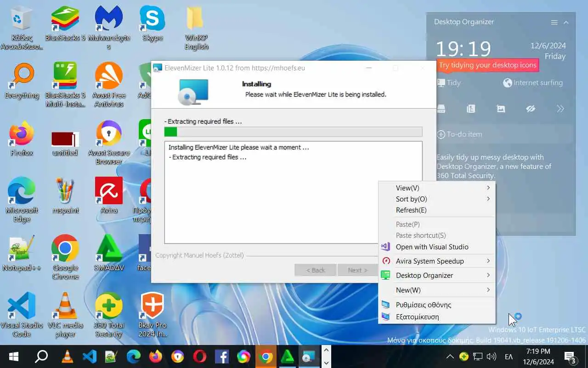Select the Avast Free Antivirus desktop icon
Image resolution: width=588 pixels, height=368 pixels.
pos(109,85)
